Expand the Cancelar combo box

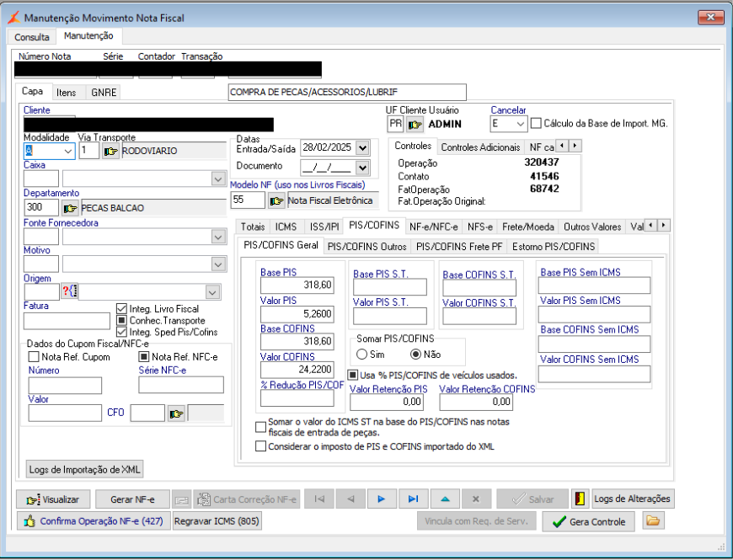[521, 125]
